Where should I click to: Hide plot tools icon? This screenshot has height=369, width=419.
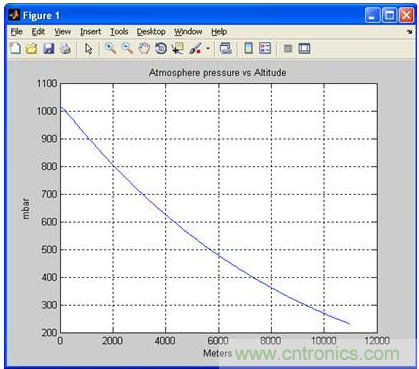[x=288, y=49]
